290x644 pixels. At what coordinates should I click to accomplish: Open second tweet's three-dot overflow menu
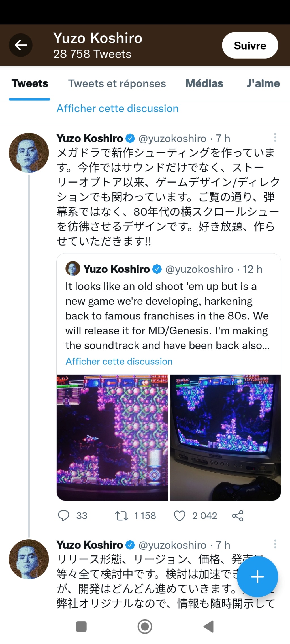pyautogui.click(x=275, y=544)
